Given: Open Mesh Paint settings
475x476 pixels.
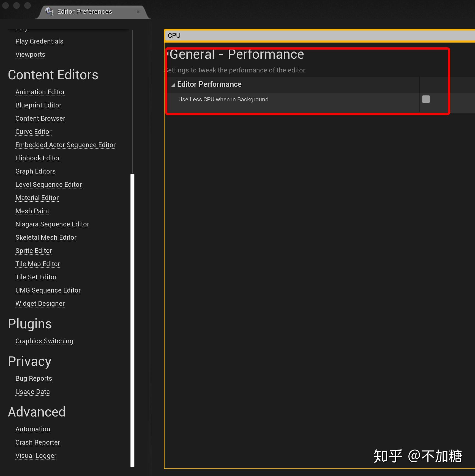Looking at the screenshot, I should [32, 211].
